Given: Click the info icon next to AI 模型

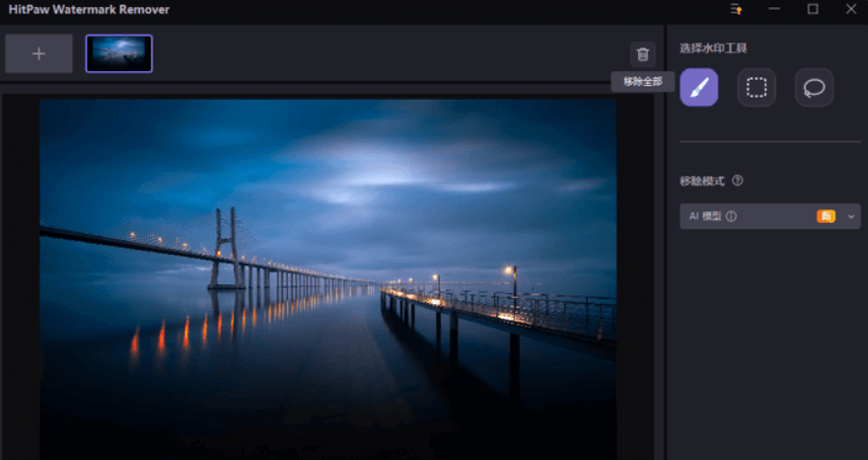Looking at the screenshot, I should 731,216.
